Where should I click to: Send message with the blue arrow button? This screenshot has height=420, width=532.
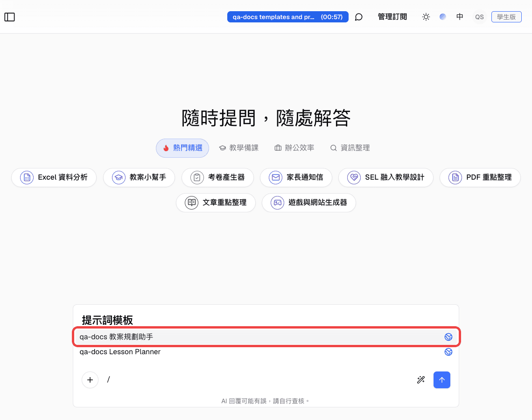442,379
